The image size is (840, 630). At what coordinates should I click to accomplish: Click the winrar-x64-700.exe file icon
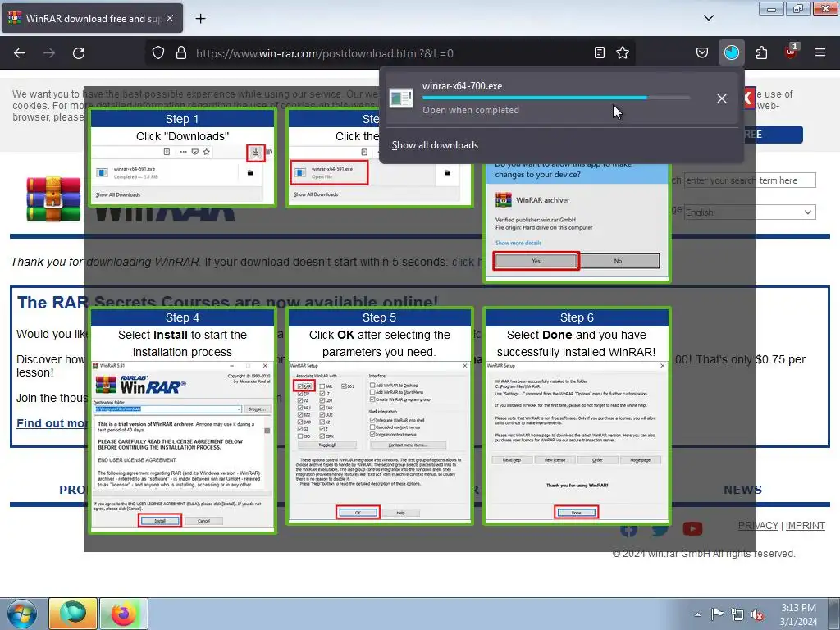[x=401, y=98]
